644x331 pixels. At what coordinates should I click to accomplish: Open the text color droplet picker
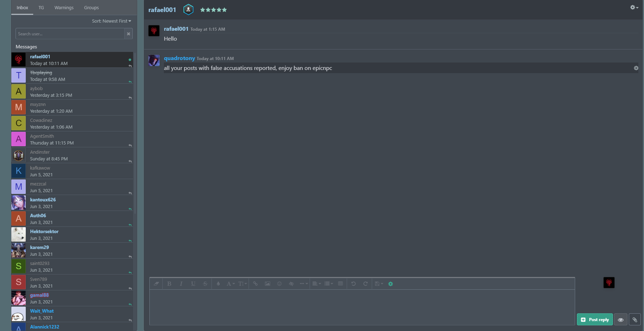218,284
